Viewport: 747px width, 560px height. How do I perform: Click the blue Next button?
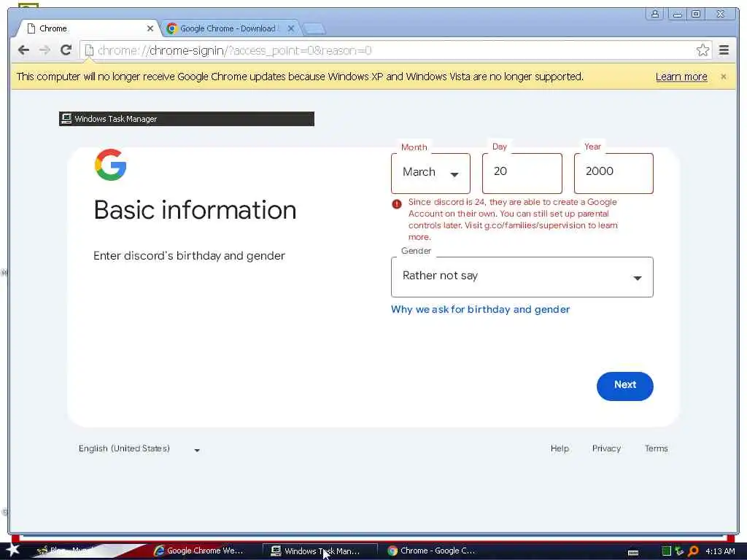click(624, 386)
